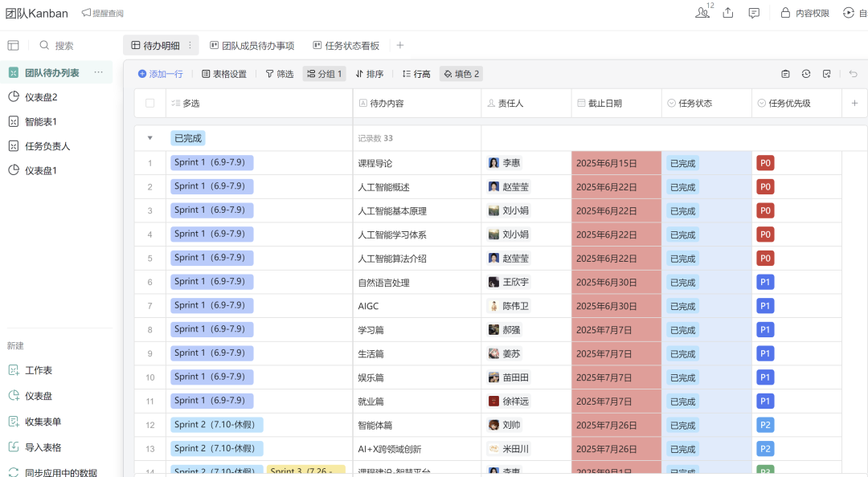Click the plus icon to add column
The image size is (868, 477).
click(854, 103)
